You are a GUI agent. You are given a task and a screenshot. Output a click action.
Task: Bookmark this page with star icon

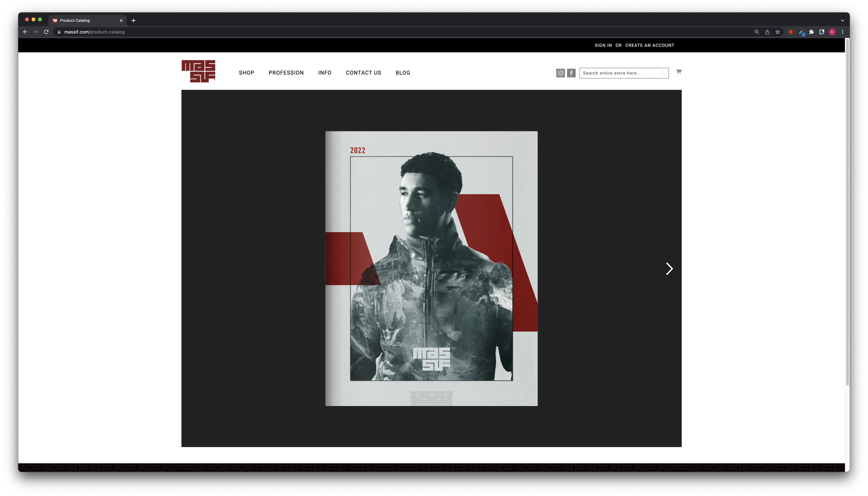pyautogui.click(x=778, y=32)
